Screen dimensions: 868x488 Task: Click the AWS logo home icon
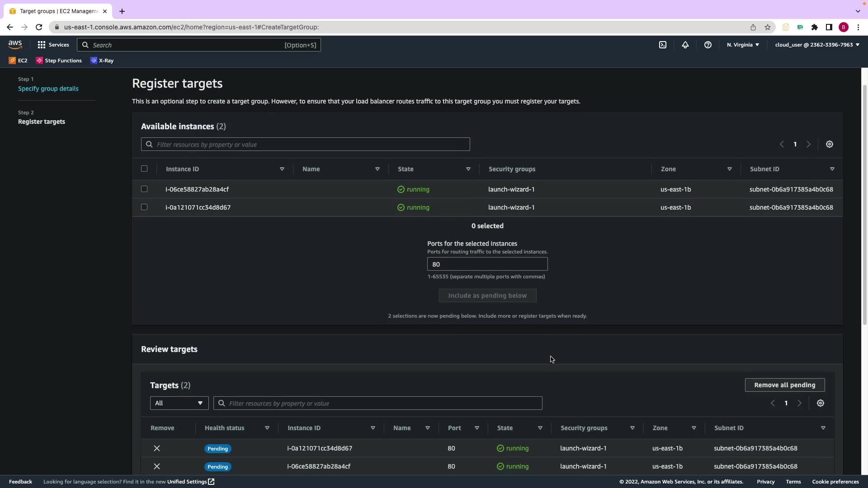tap(15, 45)
